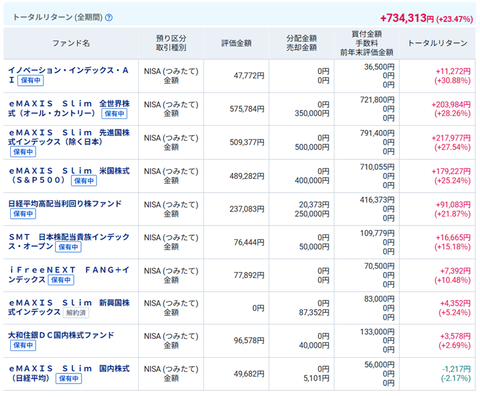Select return value +217,977円
480x397 pixels.
tap(451, 138)
